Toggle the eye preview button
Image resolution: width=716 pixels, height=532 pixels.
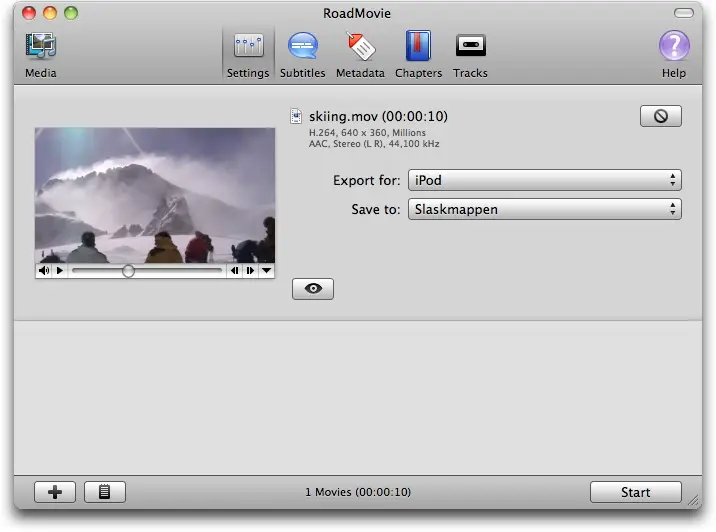click(313, 289)
